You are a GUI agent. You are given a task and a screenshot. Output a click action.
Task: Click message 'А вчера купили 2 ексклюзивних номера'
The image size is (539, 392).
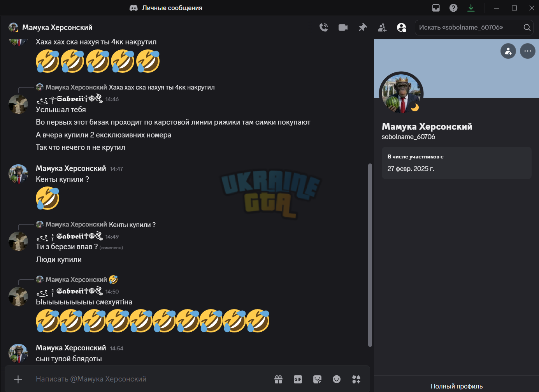pos(104,135)
